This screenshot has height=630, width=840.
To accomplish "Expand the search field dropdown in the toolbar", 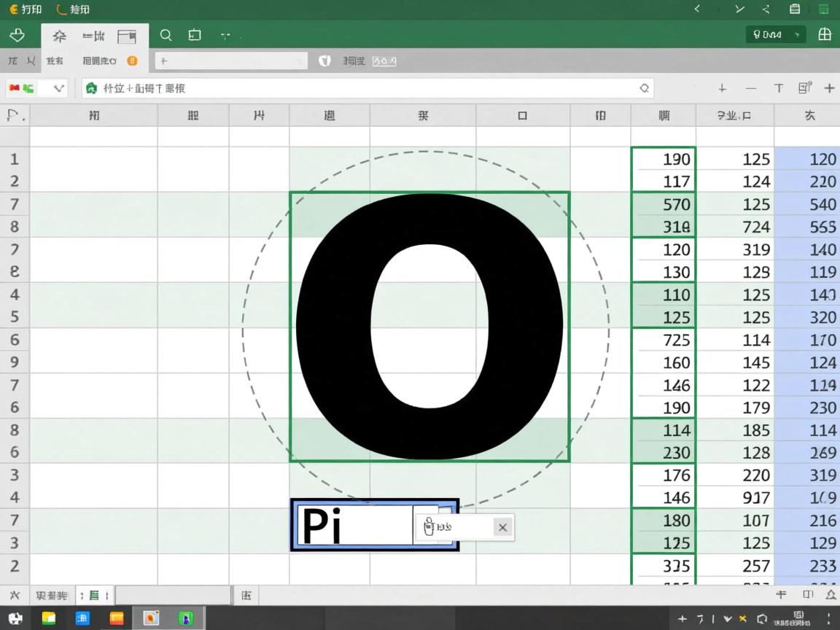I will pos(298,61).
